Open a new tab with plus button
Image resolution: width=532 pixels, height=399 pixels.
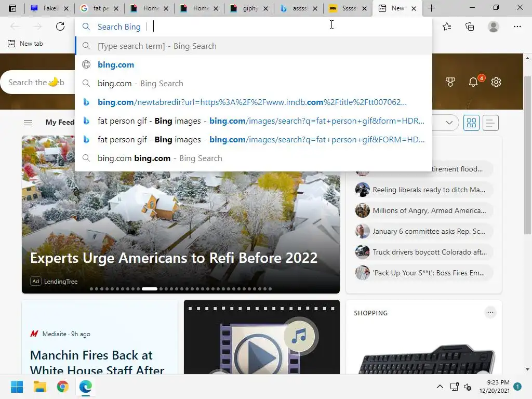click(x=431, y=8)
